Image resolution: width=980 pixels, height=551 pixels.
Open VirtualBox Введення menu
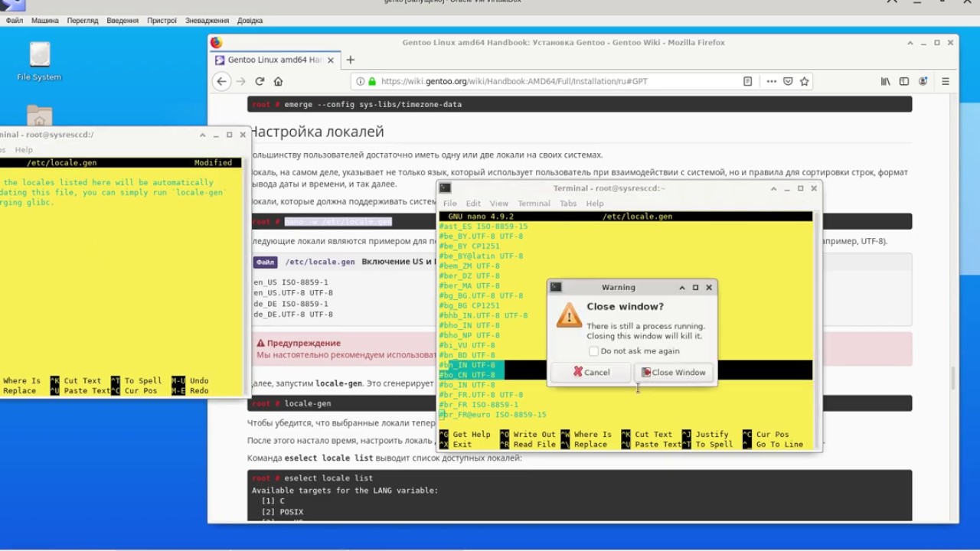[x=122, y=21]
